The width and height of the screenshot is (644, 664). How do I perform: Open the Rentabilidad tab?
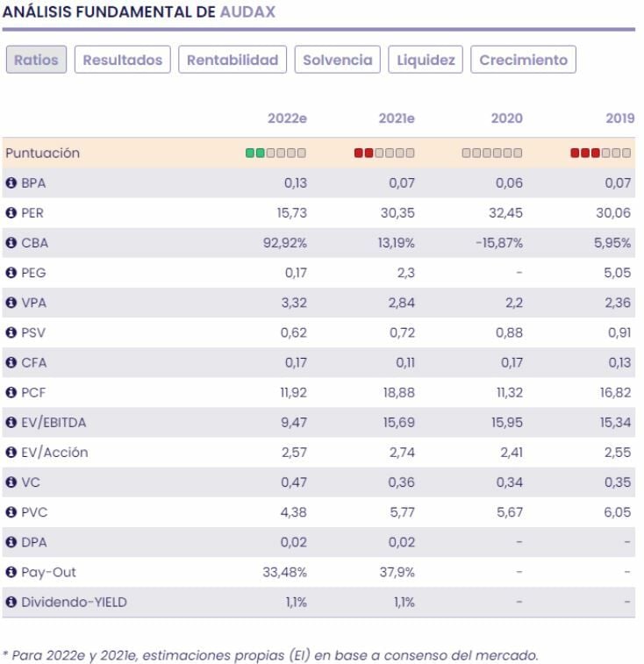coord(233,61)
